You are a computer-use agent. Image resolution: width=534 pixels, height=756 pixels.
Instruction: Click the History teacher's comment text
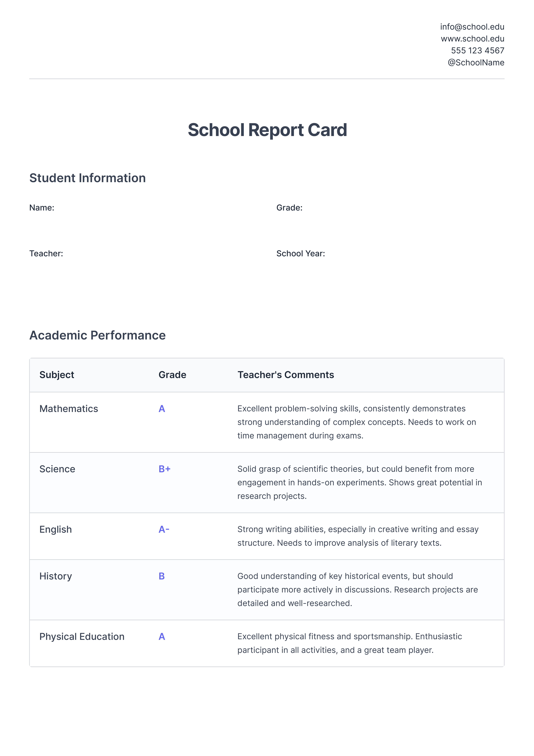point(357,590)
